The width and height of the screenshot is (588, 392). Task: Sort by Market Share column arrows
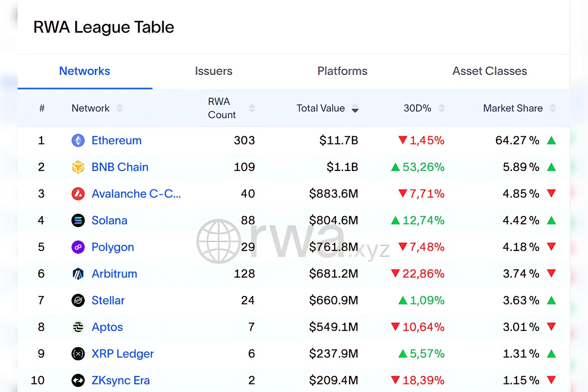[x=553, y=108]
